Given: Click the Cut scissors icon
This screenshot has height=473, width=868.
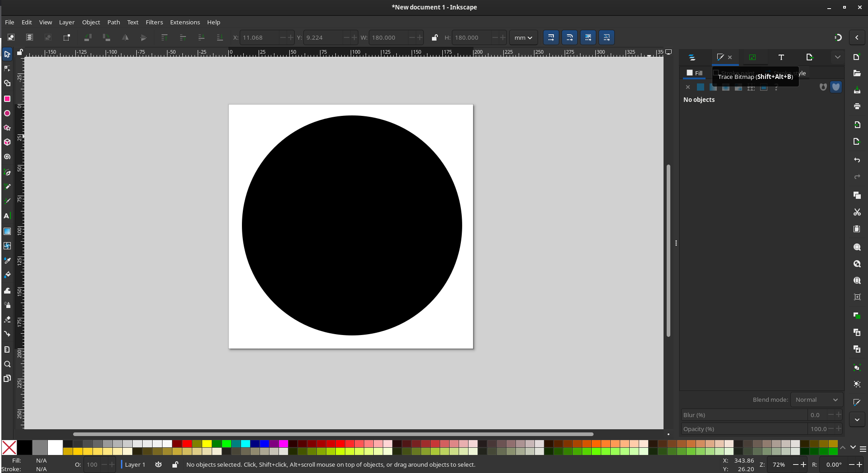Looking at the screenshot, I should click(x=857, y=212).
